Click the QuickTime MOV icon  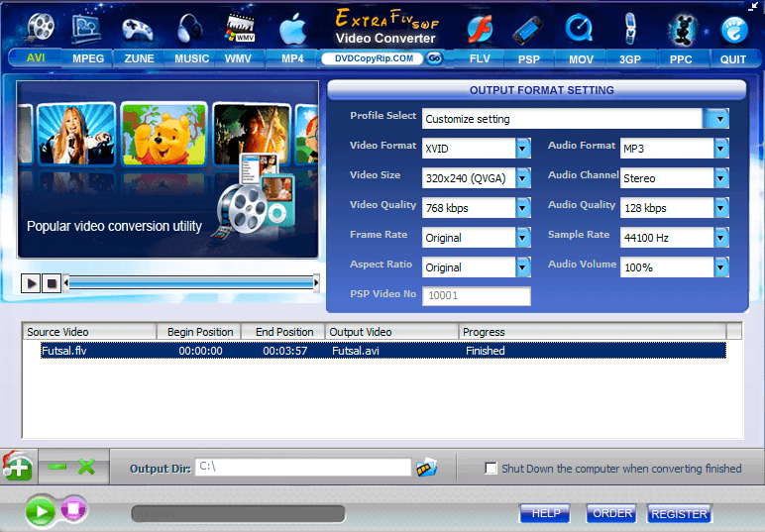click(x=579, y=29)
